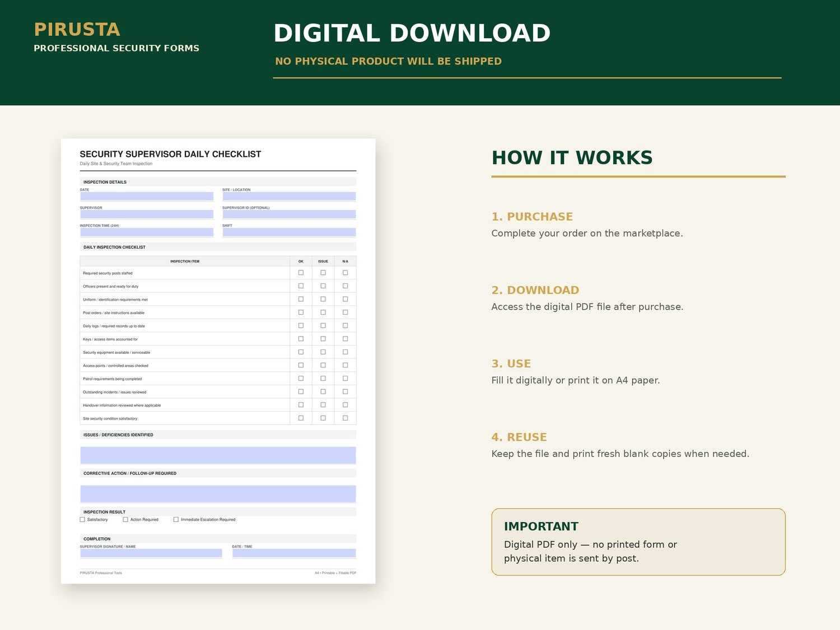Click the DIGITAL DOWNLOAD headline

tap(412, 33)
